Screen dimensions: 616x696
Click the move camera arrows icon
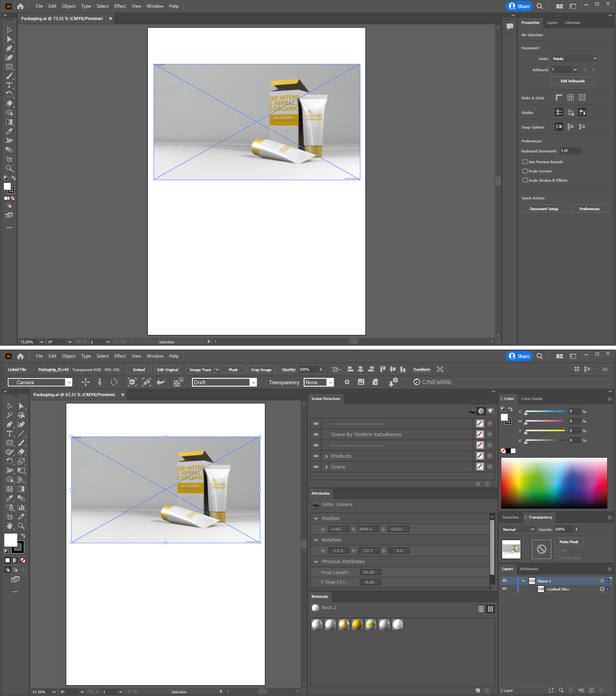pyautogui.click(x=85, y=382)
